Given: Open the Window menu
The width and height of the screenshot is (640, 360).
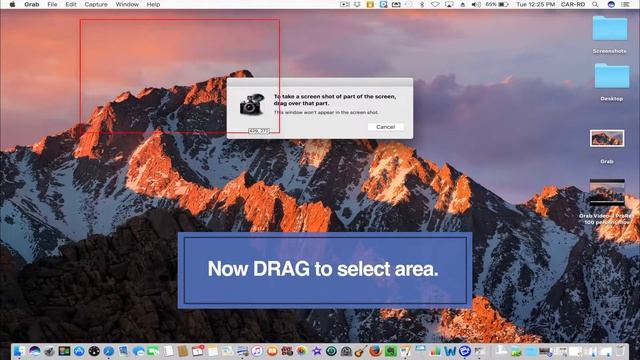Looking at the screenshot, I should [127, 4].
